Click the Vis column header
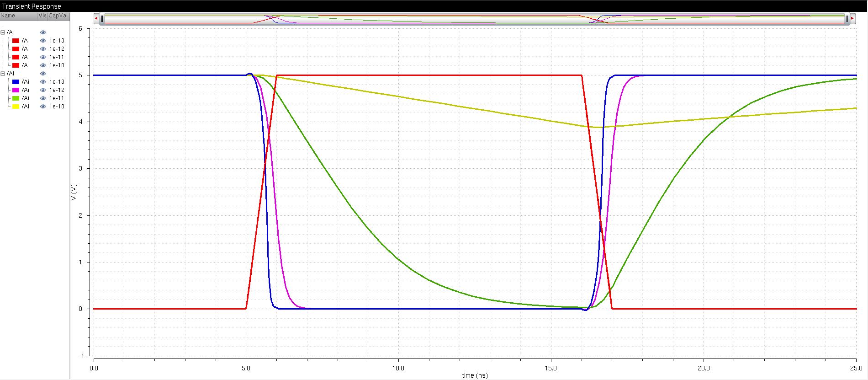 pyautogui.click(x=42, y=16)
